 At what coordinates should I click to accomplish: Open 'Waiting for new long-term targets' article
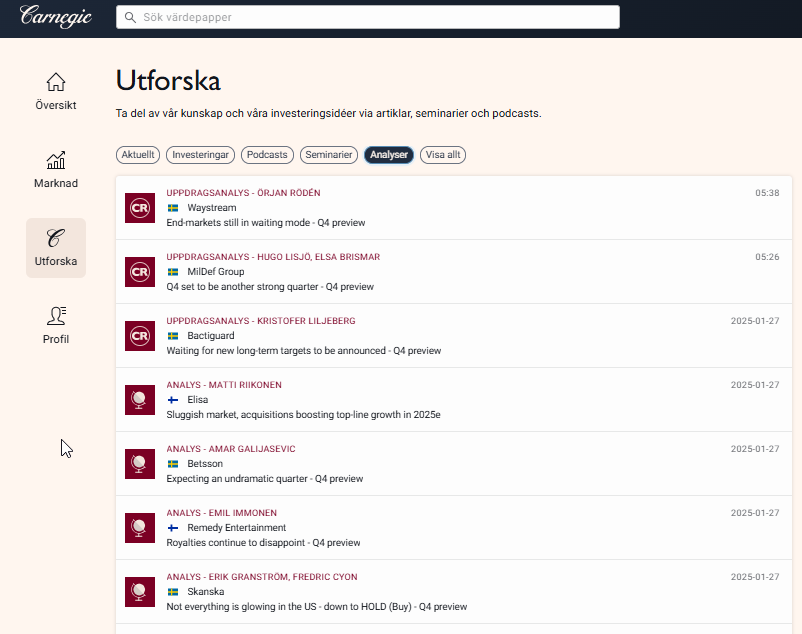point(304,351)
